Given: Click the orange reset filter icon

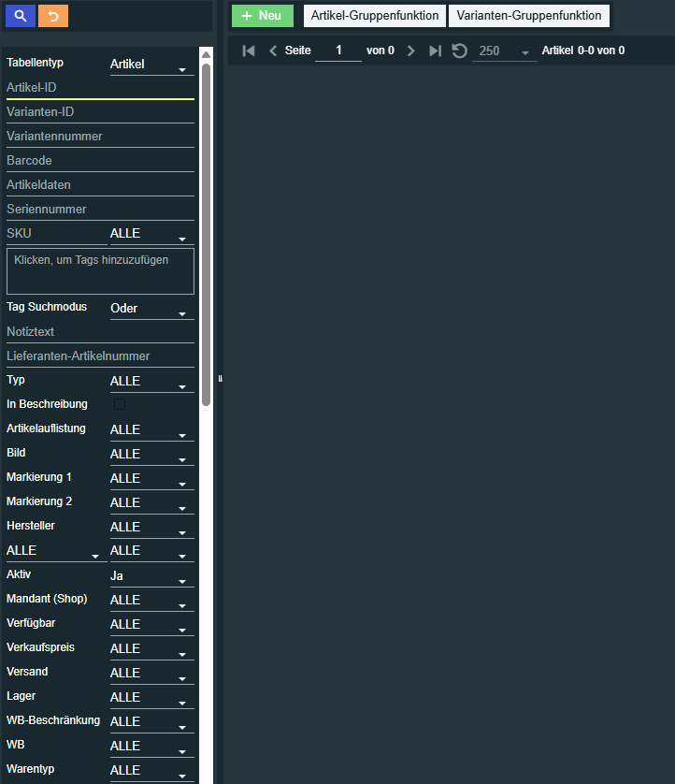Looking at the screenshot, I should tap(52, 16).
